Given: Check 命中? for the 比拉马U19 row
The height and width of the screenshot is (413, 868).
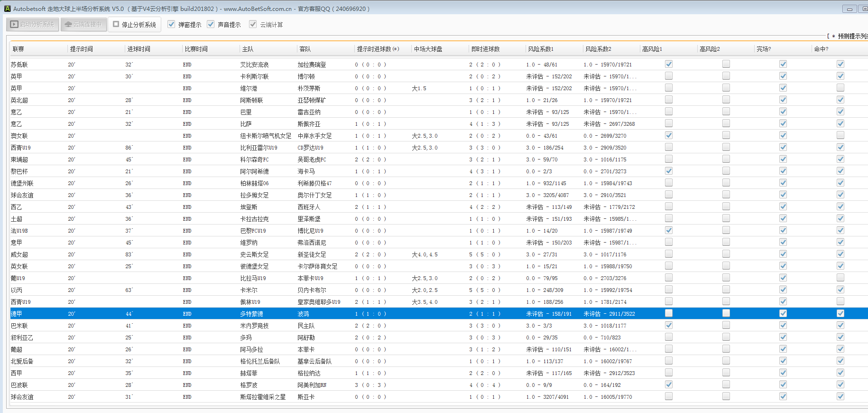Looking at the screenshot, I should (840, 278).
